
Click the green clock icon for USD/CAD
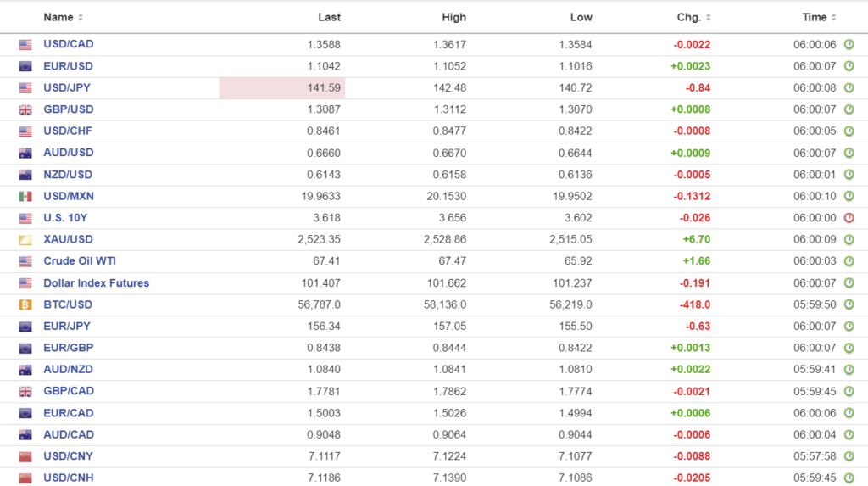pos(849,44)
